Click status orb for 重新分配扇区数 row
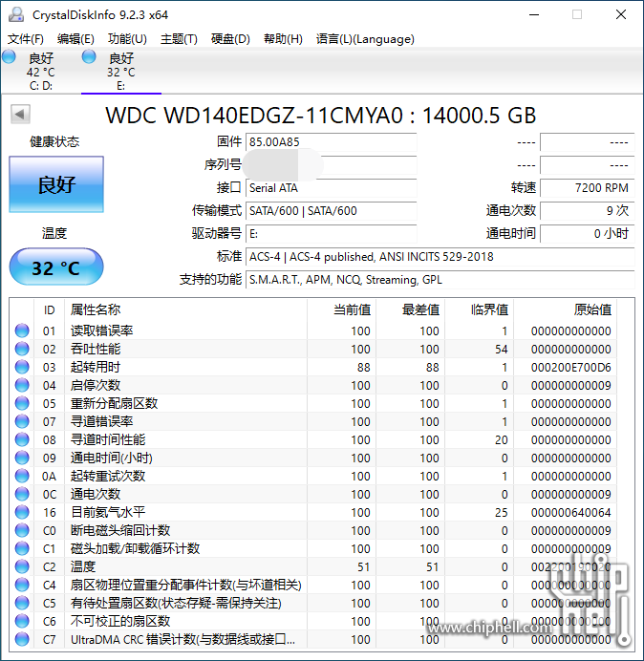The image size is (644, 661). [x=22, y=403]
